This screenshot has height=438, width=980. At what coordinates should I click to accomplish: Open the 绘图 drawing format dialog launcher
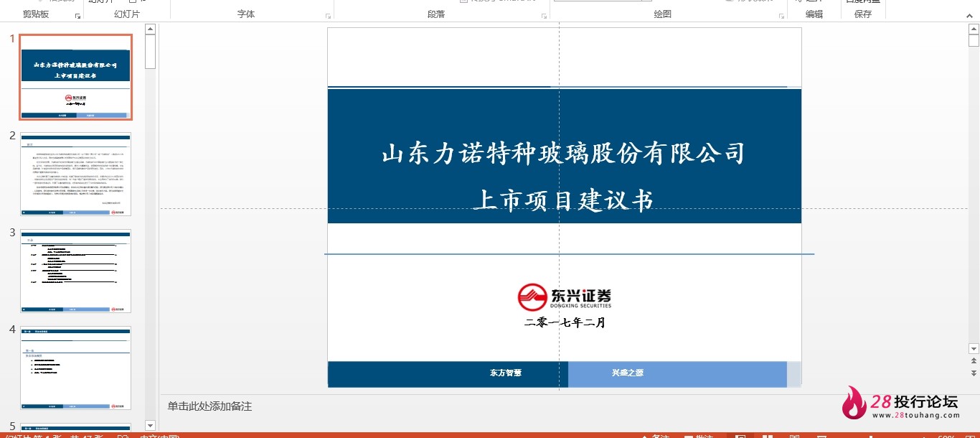click(781, 15)
